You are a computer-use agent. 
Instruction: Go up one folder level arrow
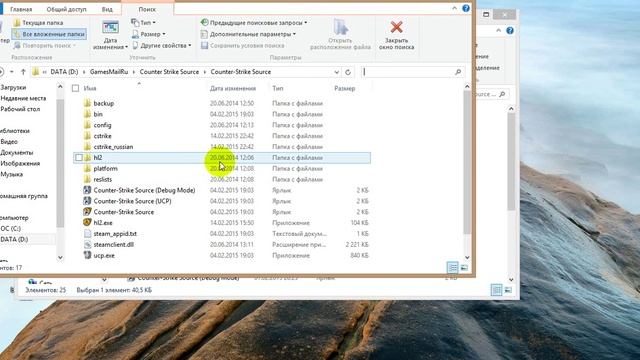pyautogui.click(x=23, y=72)
